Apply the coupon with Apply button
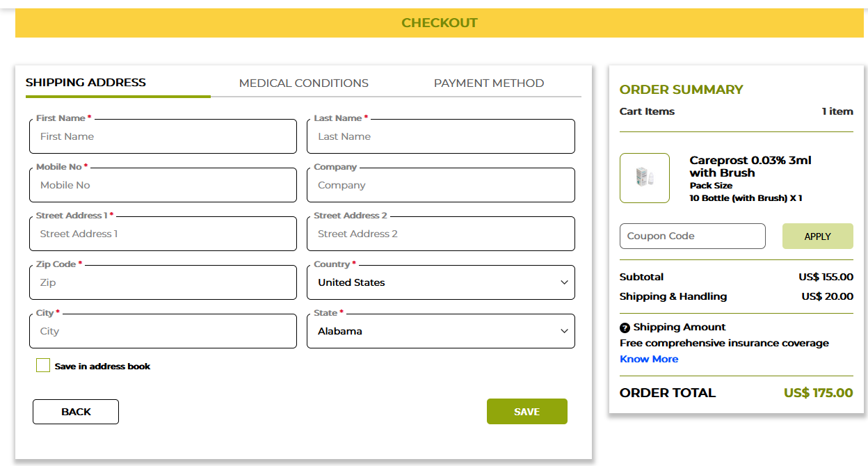 tap(817, 236)
